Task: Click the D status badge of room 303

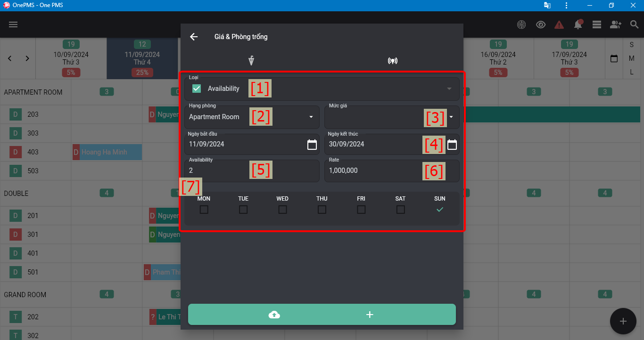Action: 15,133
